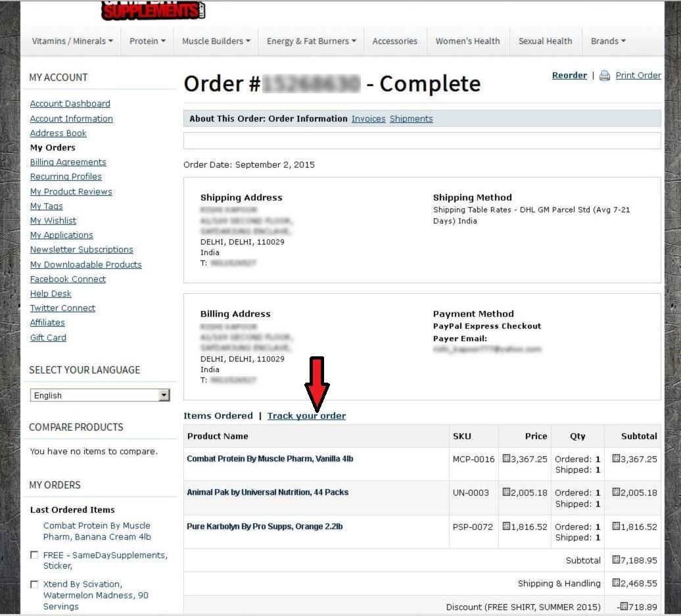Click the Animal Pak price 2,005.18
This screenshot has height=616, width=681.
[525, 492]
